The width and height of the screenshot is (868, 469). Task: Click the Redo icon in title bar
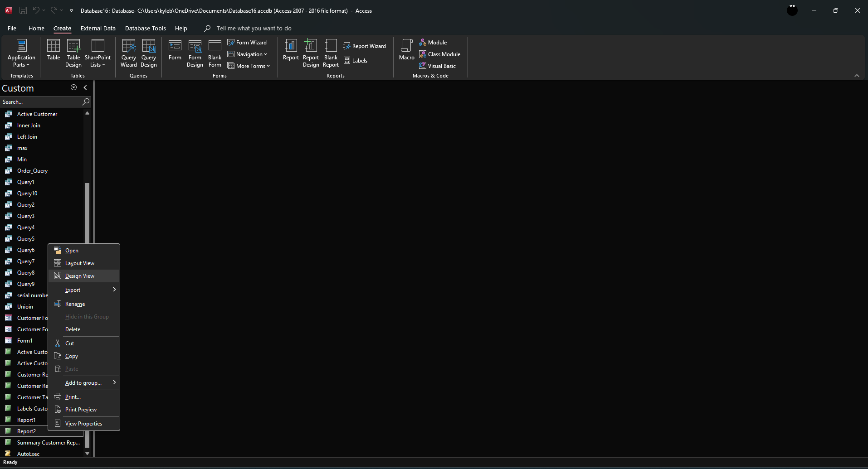coord(54,10)
